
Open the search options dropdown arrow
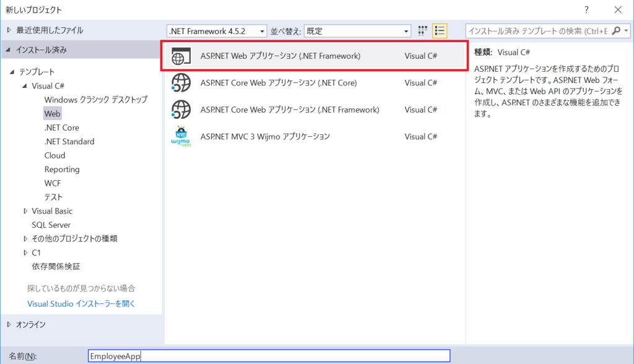[x=626, y=31]
